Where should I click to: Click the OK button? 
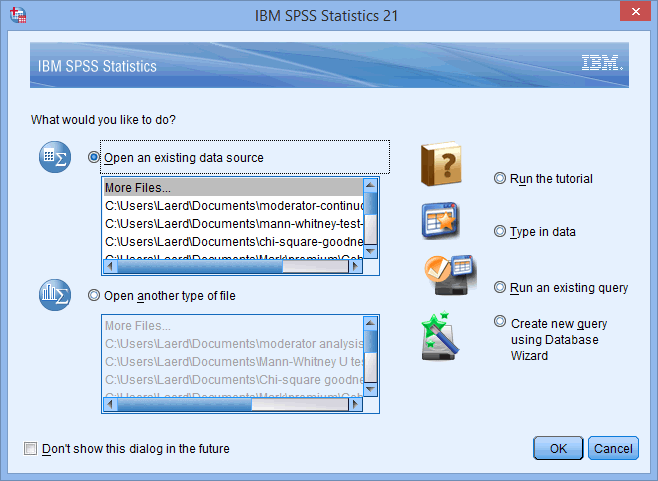tap(558, 448)
